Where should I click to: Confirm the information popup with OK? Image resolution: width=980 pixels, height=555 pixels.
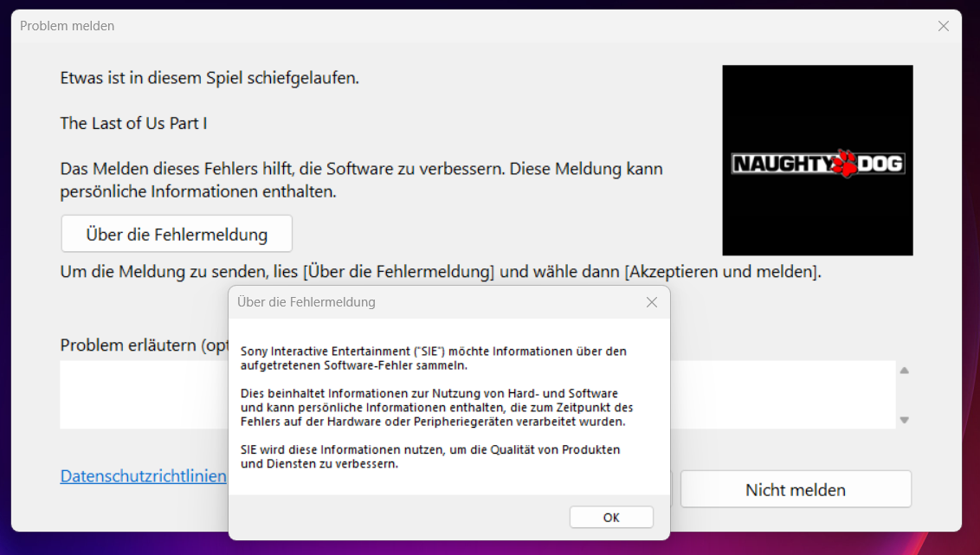[x=610, y=517]
